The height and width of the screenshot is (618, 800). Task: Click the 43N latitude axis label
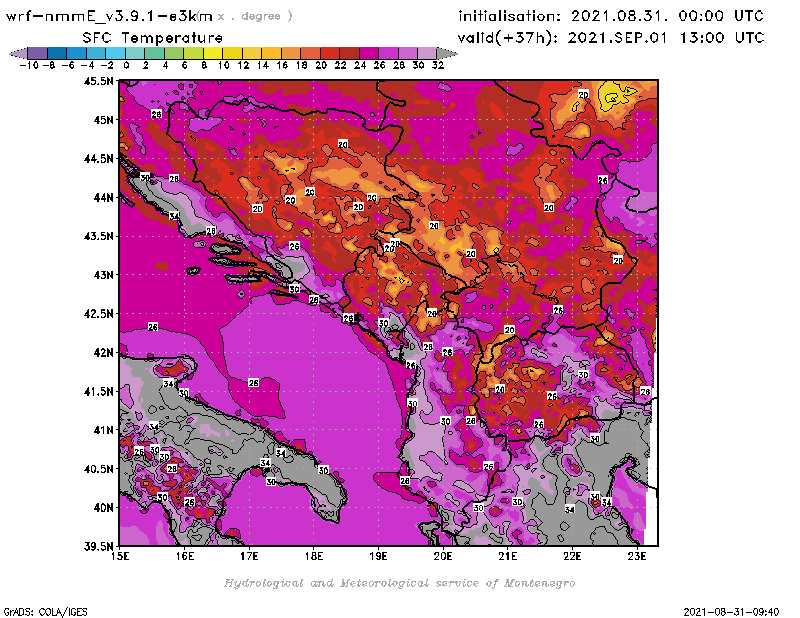(103, 275)
